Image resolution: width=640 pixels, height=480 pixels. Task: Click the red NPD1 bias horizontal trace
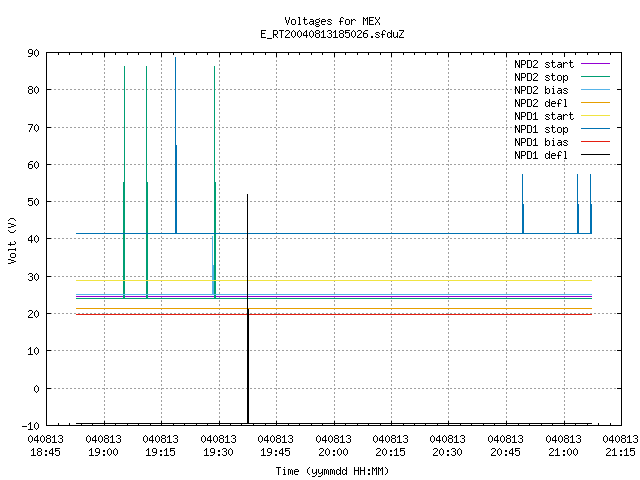coord(334,314)
